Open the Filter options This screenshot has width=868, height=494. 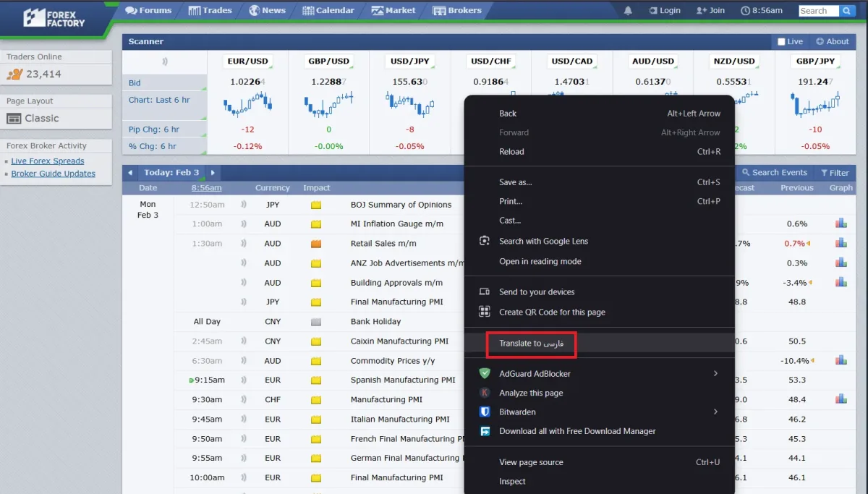(x=835, y=173)
